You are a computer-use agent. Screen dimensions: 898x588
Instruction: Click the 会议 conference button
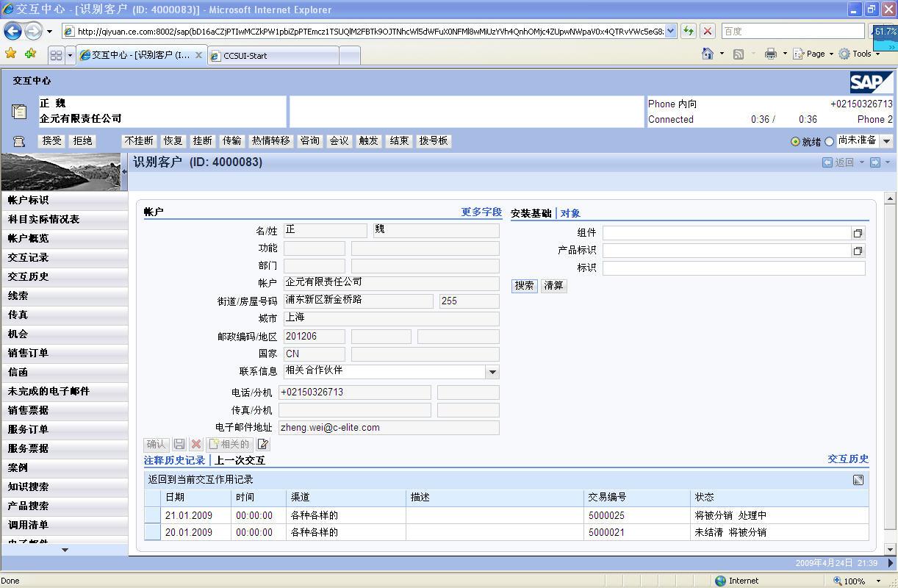click(x=339, y=141)
